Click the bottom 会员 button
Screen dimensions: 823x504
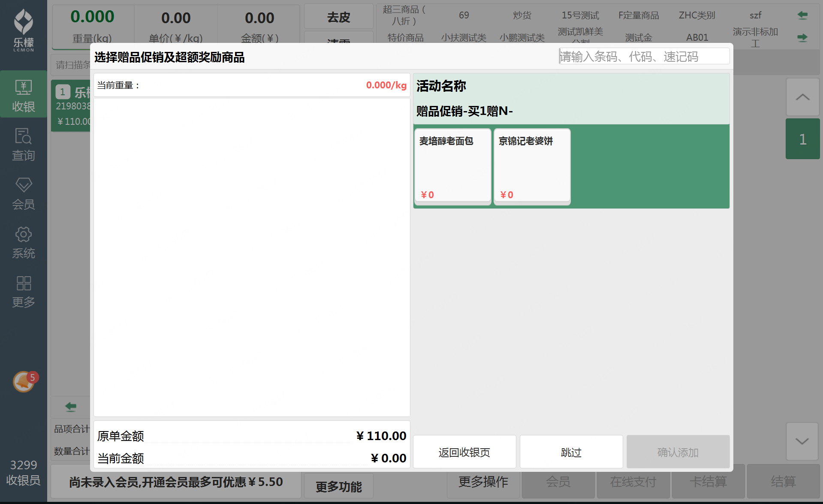558,482
